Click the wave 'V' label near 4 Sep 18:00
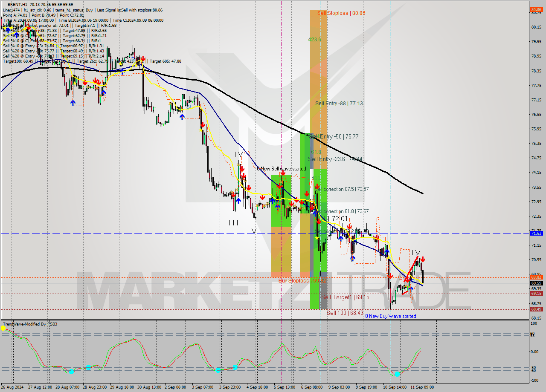Screen dimensions: 546x392 pos(254,231)
